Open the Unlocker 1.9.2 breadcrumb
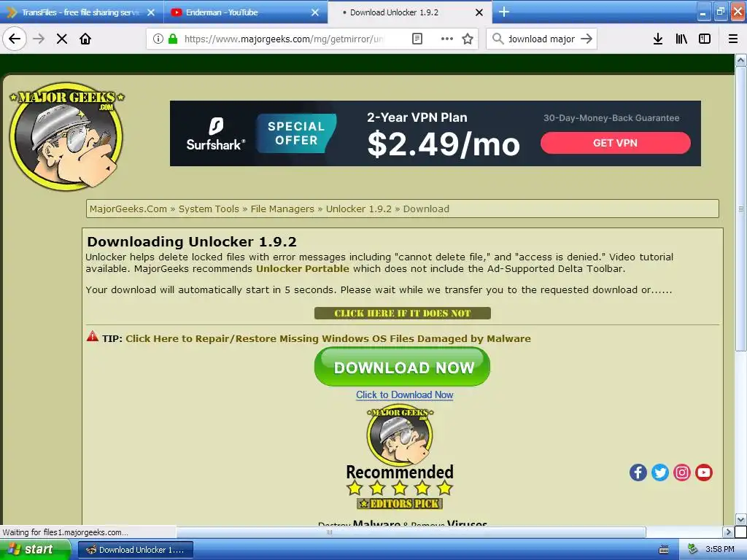The width and height of the screenshot is (747, 560). click(x=359, y=209)
